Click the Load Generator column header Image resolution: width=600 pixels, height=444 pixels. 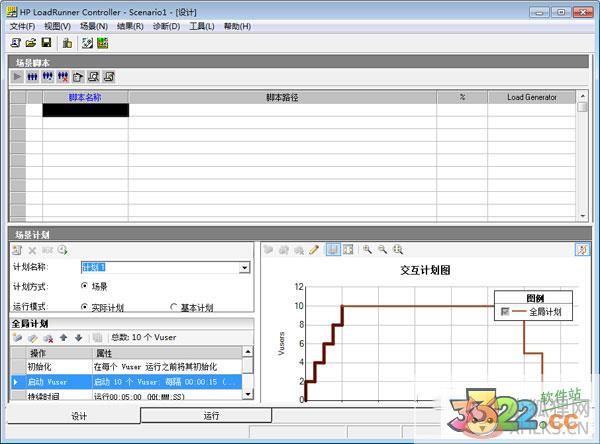coord(532,97)
